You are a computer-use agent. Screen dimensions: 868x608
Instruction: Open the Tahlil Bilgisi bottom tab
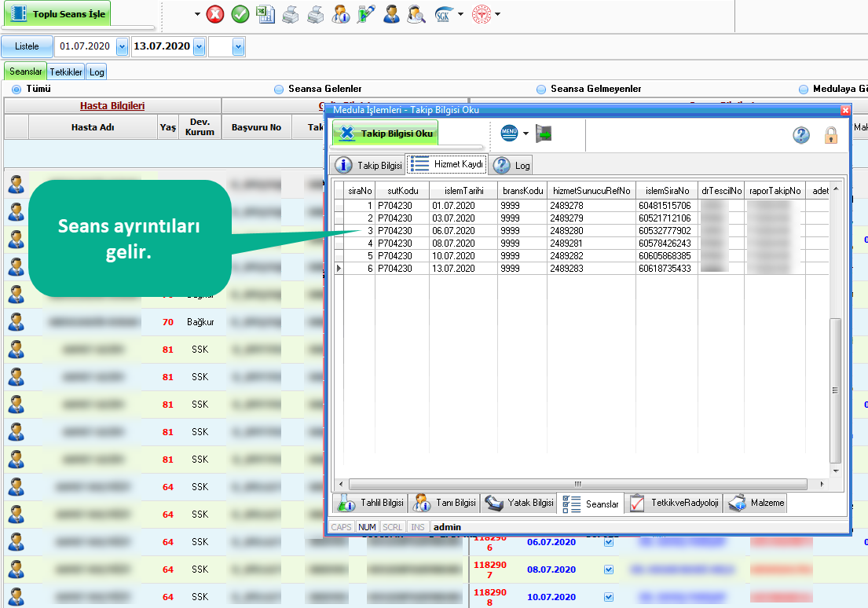point(371,503)
